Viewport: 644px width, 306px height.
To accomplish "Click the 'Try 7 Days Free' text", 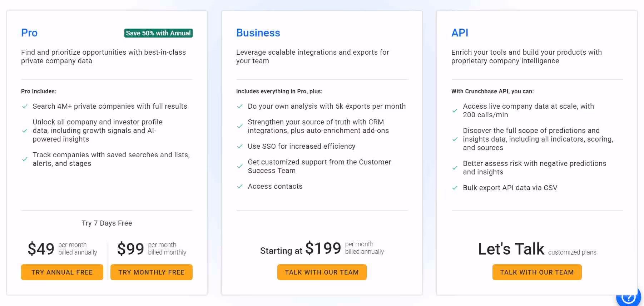I will tap(106, 223).
